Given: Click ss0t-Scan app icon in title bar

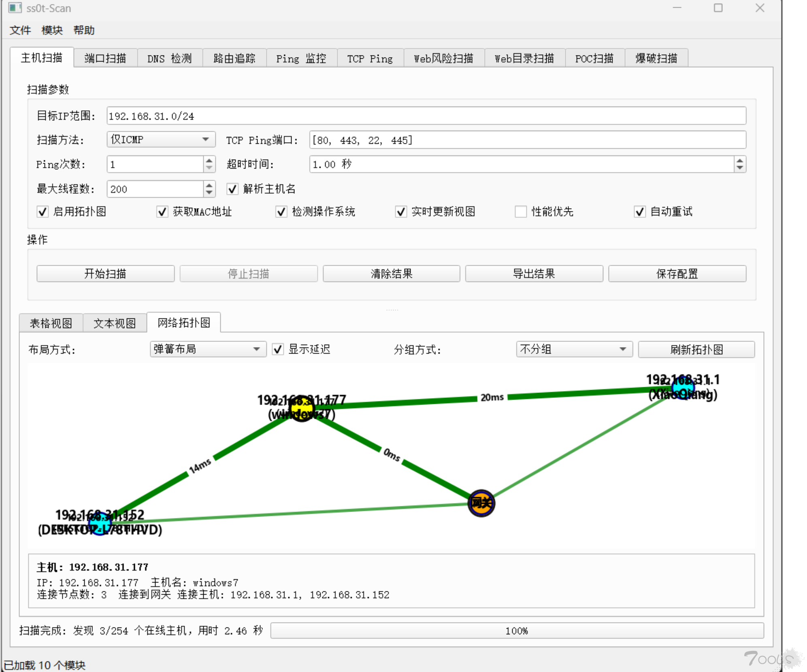Looking at the screenshot, I should [x=15, y=8].
